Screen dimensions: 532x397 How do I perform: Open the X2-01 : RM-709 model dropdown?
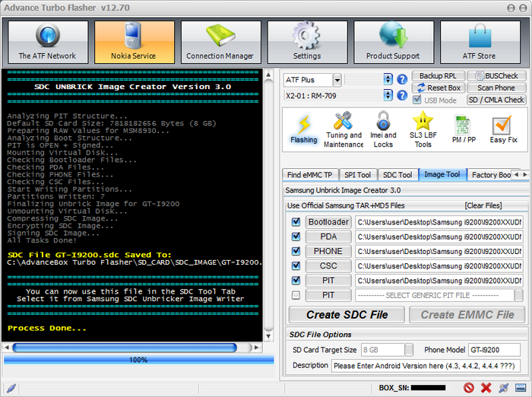pos(388,96)
